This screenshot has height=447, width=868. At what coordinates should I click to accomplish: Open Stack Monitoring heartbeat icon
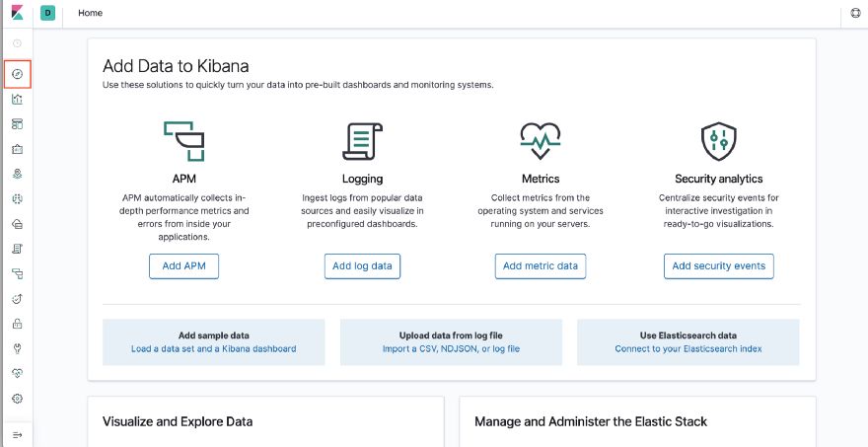point(17,373)
